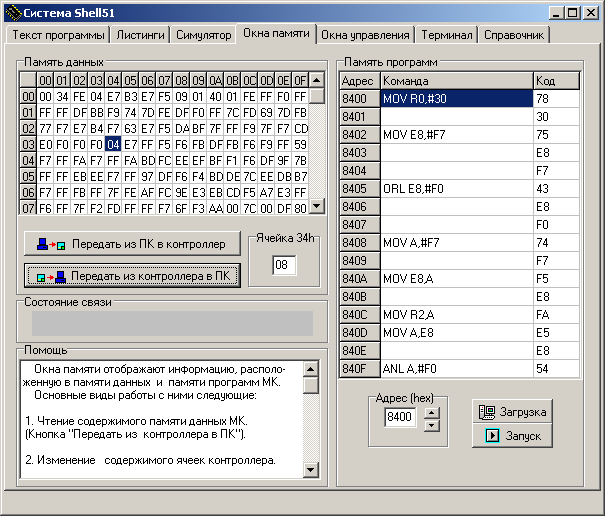Image resolution: width=606 pixels, height=517 pixels.
Task: Maximize the Shell51 window
Action: tap(573, 13)
